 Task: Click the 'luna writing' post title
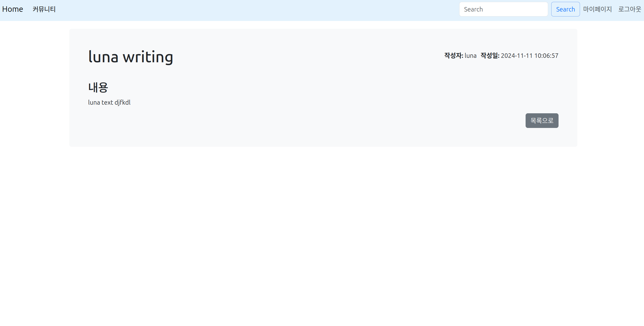(131, 57)
